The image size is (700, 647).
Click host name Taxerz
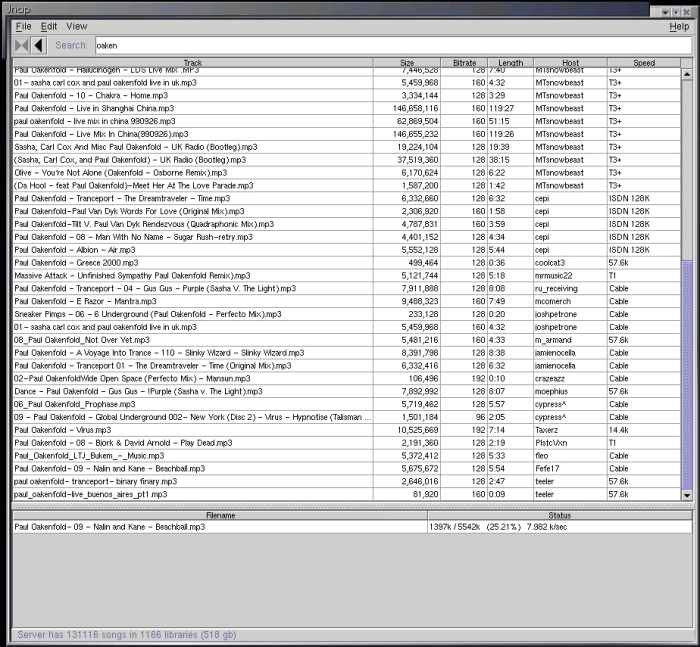546,430
